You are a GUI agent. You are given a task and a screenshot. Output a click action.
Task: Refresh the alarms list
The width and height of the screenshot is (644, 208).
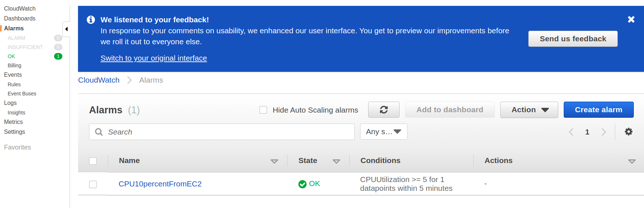[x=383, y=110]
